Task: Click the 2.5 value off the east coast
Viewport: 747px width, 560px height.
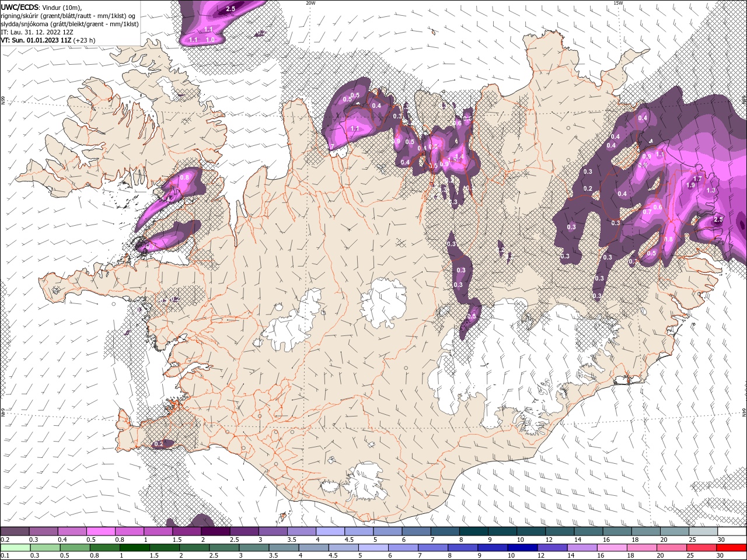Action: [x=718, y=219]
